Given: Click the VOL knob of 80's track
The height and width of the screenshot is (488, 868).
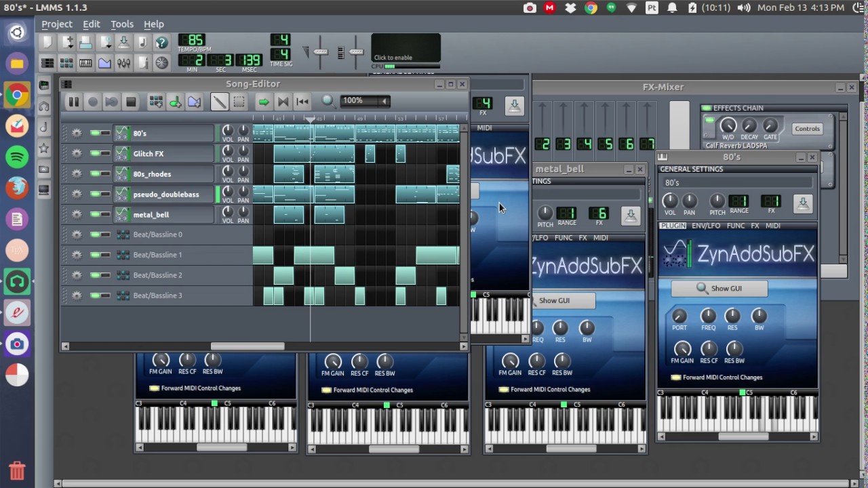Looking at the screenshot, I should pos(228,130).
